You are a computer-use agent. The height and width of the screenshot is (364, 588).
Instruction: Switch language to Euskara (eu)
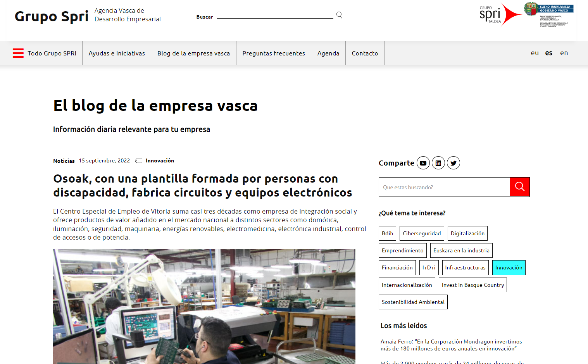point(535,53)
